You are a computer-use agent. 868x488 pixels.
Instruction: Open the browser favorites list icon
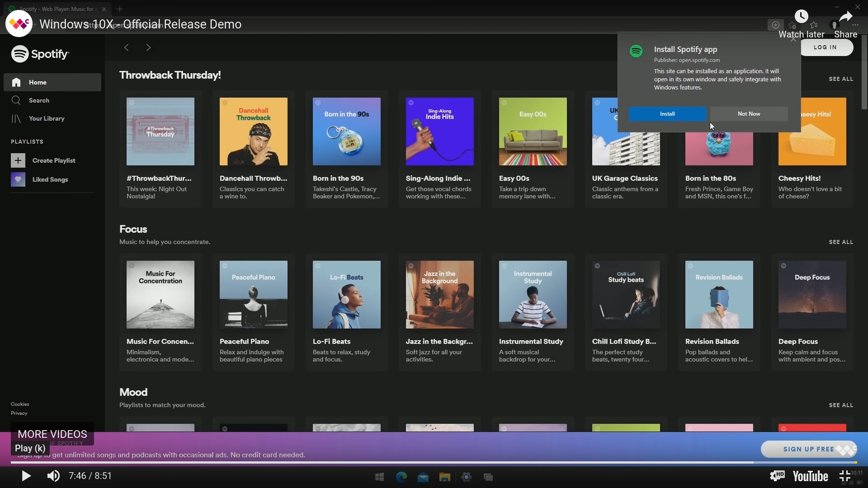pos(814,25)
